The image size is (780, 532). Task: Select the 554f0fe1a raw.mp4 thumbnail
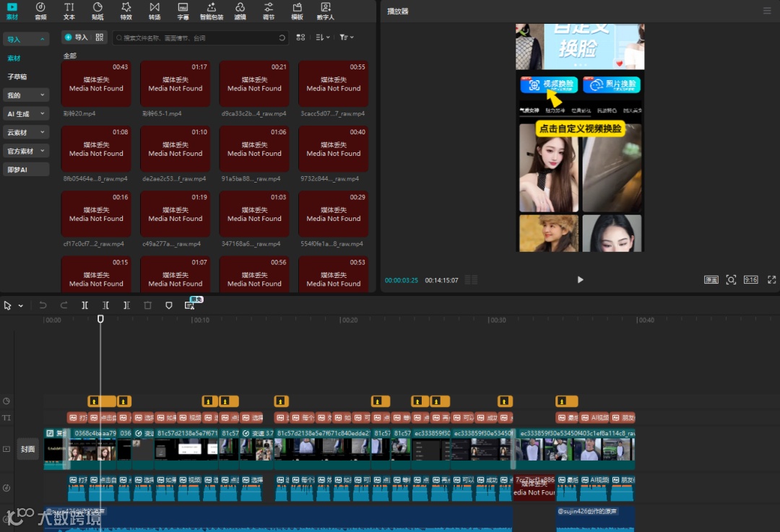point(333,214)
